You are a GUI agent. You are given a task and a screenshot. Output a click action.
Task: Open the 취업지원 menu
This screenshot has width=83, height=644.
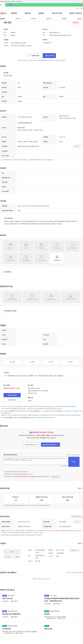pos(28,13)
